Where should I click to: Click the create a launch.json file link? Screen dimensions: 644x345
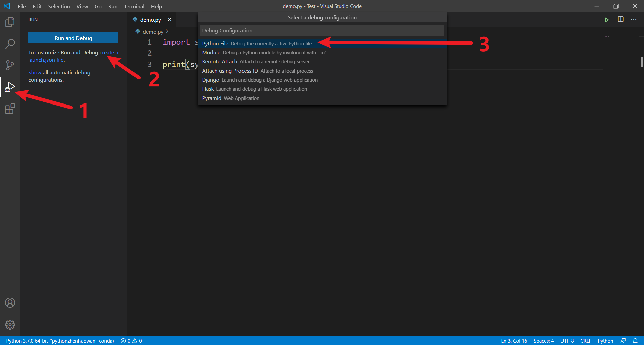[x=109, y=52]
